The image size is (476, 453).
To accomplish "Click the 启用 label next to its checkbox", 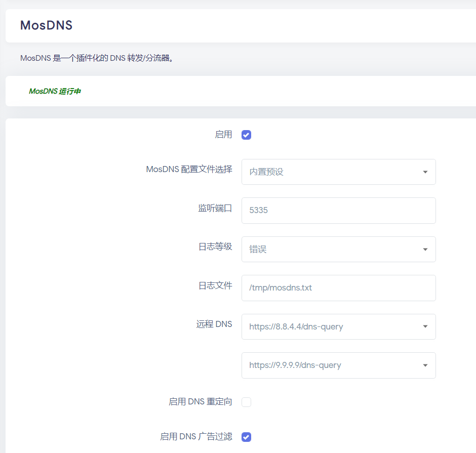I will pos(224,135).
